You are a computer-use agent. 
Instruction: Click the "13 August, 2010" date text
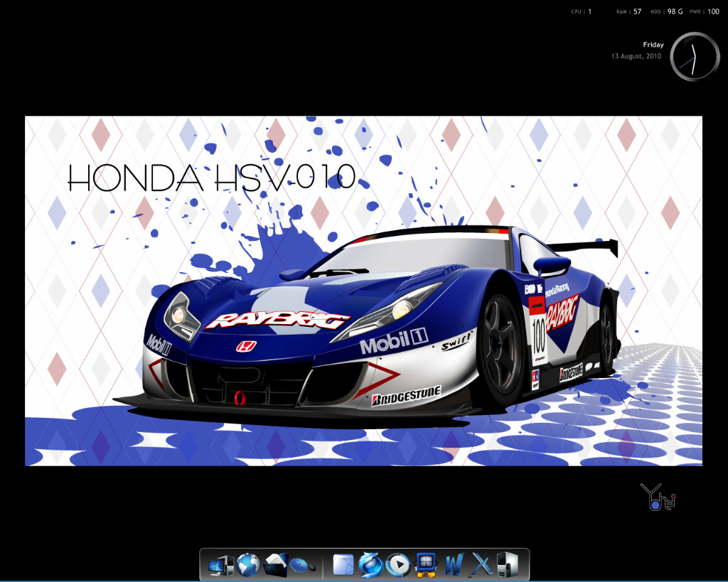click(636, 55)
